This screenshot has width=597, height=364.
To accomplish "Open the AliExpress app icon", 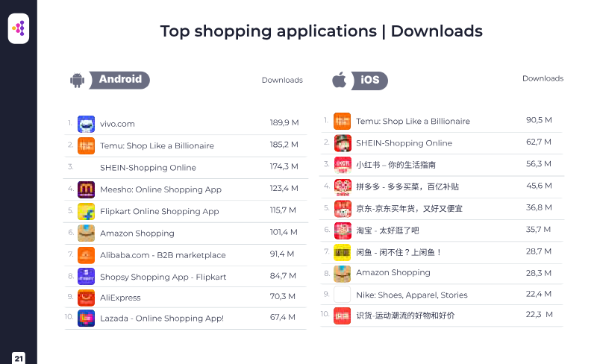I will point(86,298).
